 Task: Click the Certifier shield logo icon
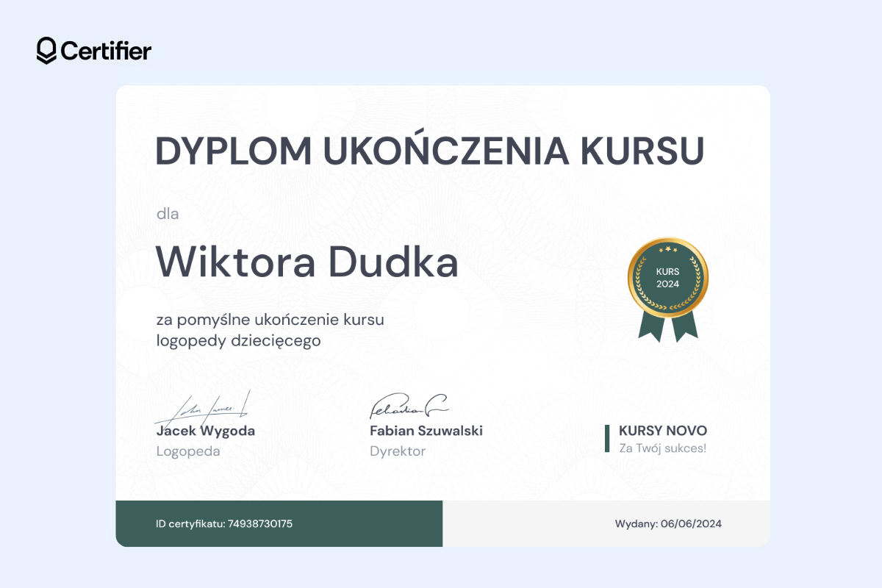pyautogui.click(x=46, y=51)
